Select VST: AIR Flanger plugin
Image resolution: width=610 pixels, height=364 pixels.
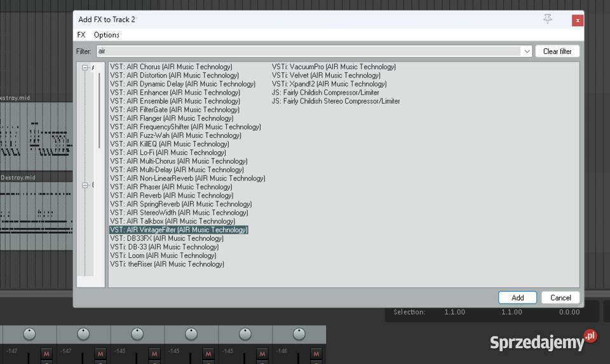click(x=172, y=118)
